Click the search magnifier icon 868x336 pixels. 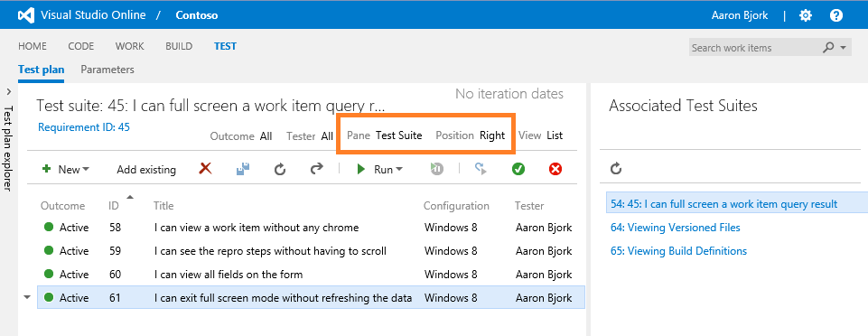coord(828,48)
